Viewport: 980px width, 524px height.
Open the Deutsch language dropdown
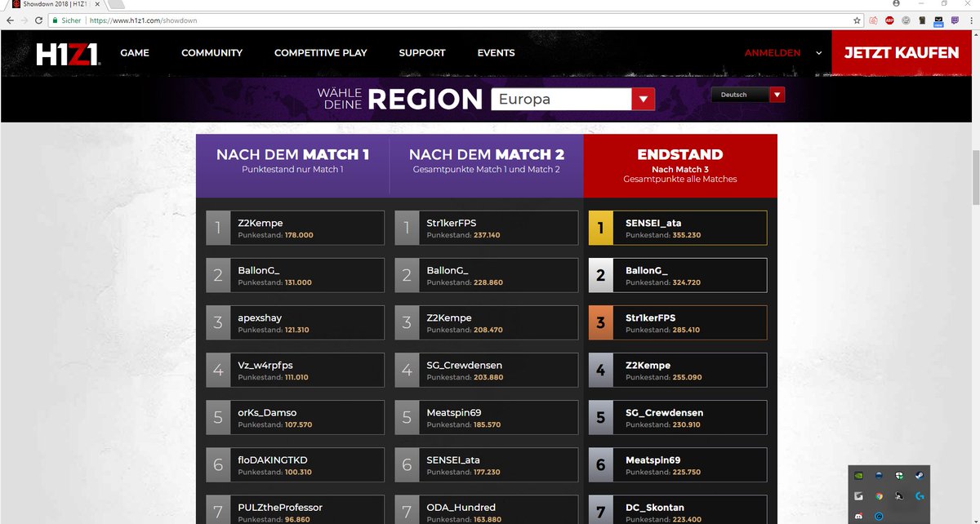748,95
